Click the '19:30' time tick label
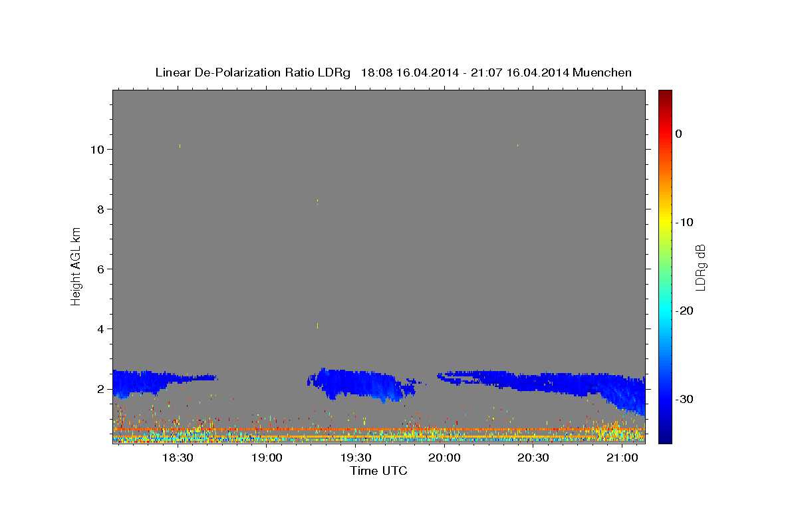Viewport: 798px width, 532px height. click(x=356, y=458)
